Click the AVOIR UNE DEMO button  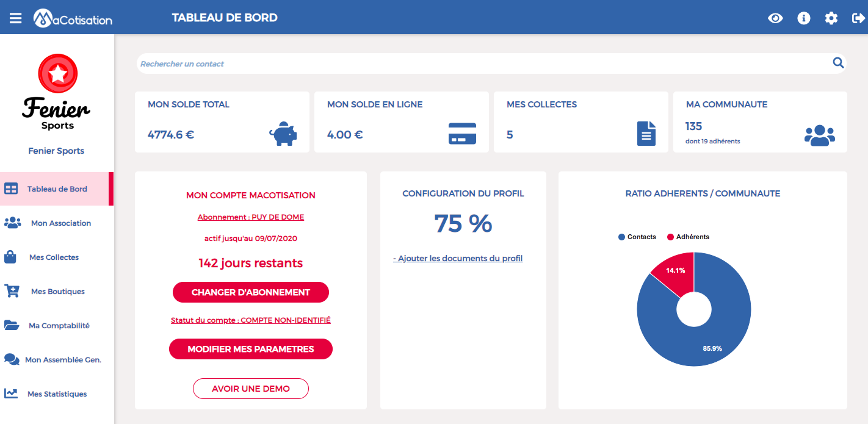(251, 389)
